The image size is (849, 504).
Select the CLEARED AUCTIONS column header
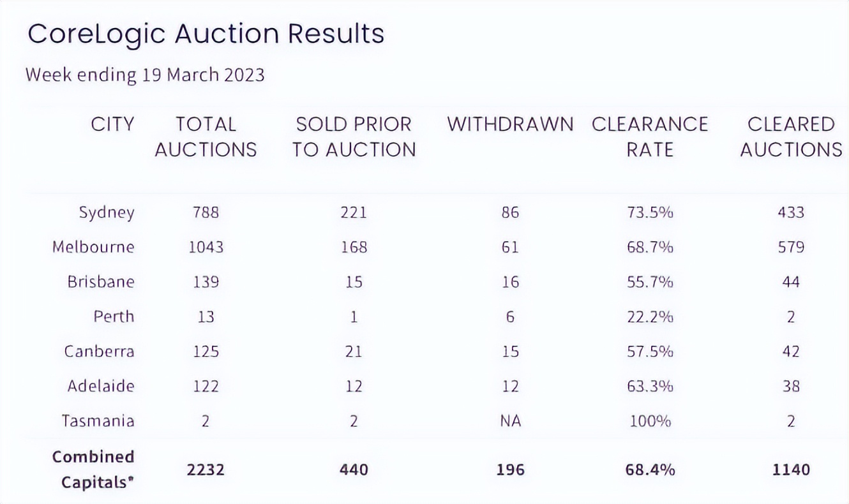[x=791, y=137]
